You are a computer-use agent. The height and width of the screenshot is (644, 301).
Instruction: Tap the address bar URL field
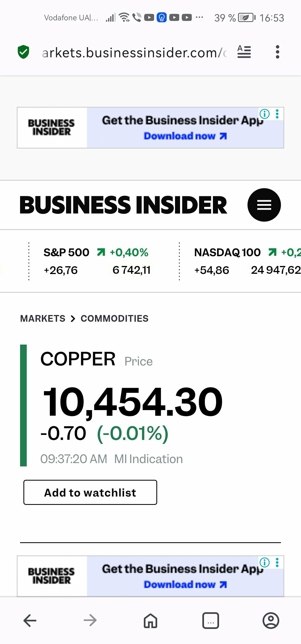[x=134, y=52]
